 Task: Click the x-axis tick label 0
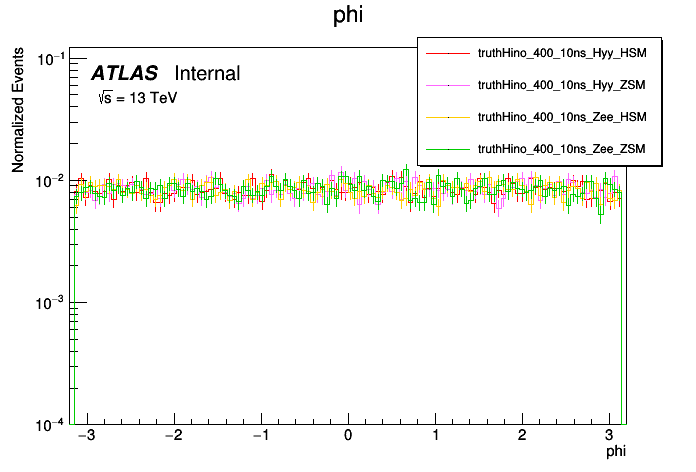(348, 436)
